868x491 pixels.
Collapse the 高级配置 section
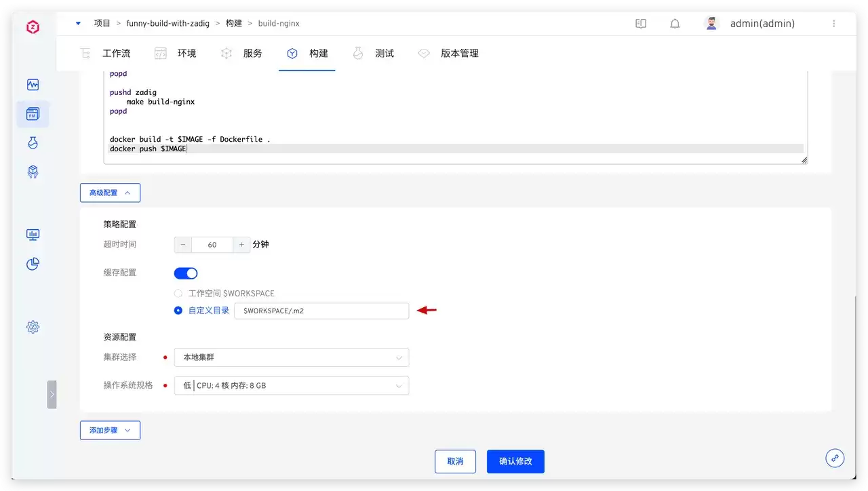pyautogui.click(x=110, y=193)
